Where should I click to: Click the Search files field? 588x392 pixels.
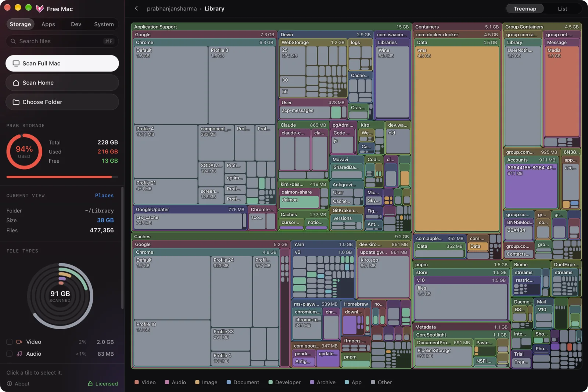point(62,41)
